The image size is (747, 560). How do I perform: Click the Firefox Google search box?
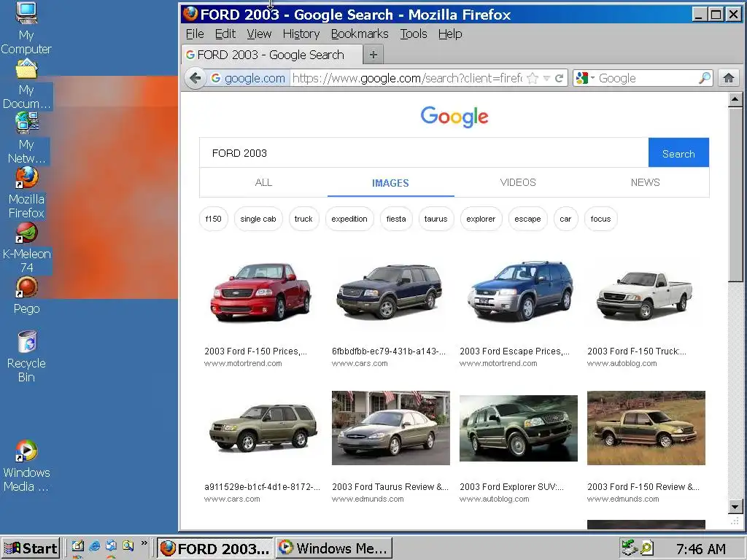click(x=642, y=78)
